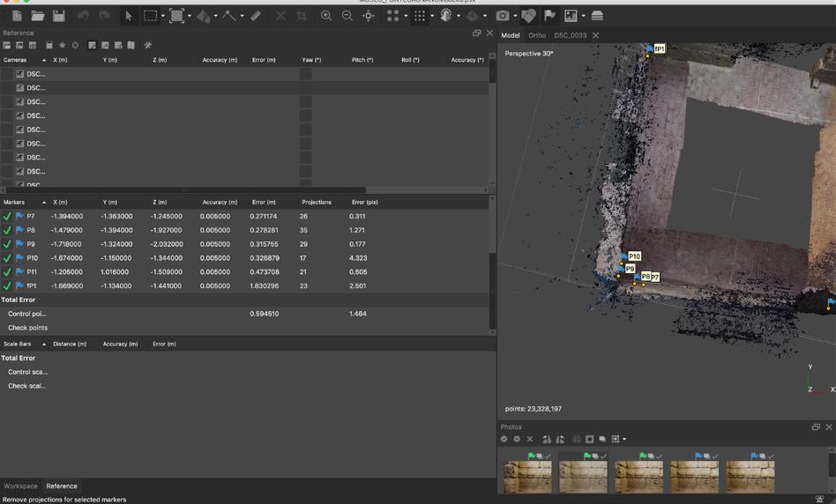This screenshot has width=836, height=504.
Task: Reset the model view
Action: click(368, 16)
